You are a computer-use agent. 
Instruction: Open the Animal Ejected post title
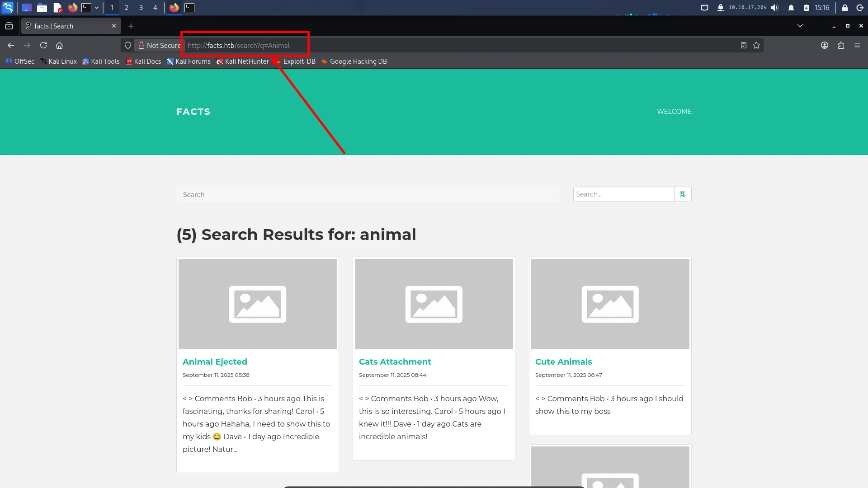215,362
